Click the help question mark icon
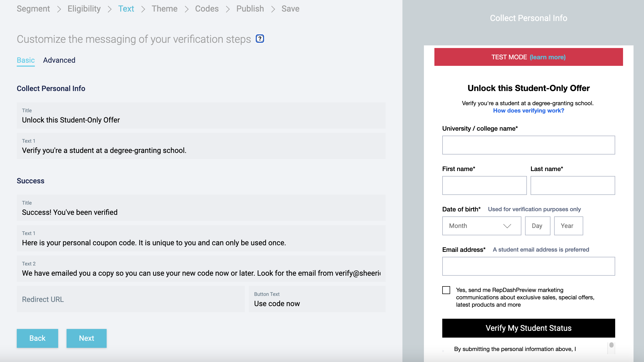This screenshot has height=362, width=644. click(260, 39)
